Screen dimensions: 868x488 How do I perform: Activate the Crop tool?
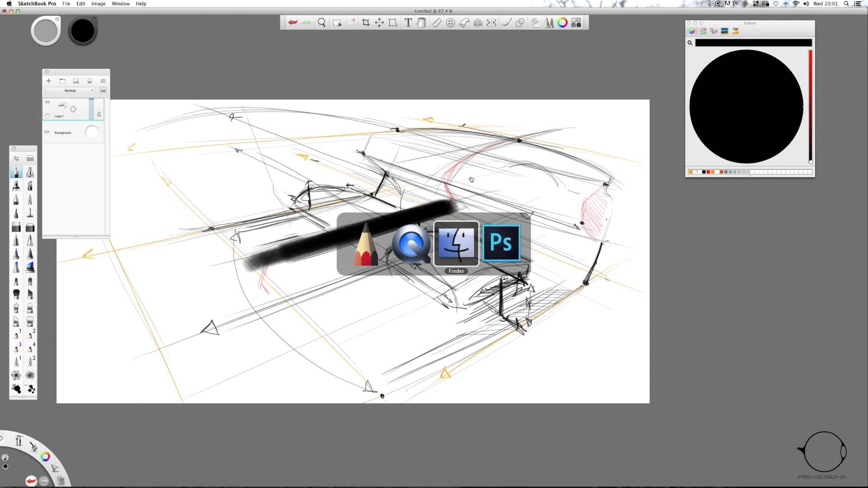[x=366, y=23]
